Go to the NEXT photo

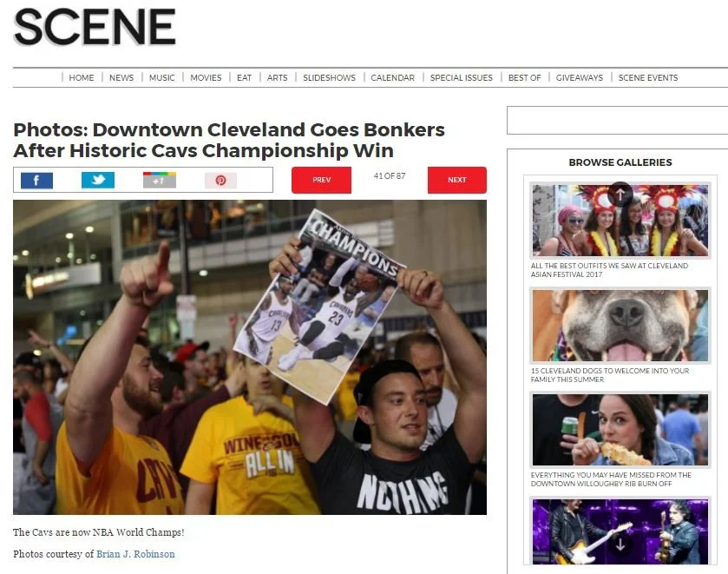pos(457,180)
